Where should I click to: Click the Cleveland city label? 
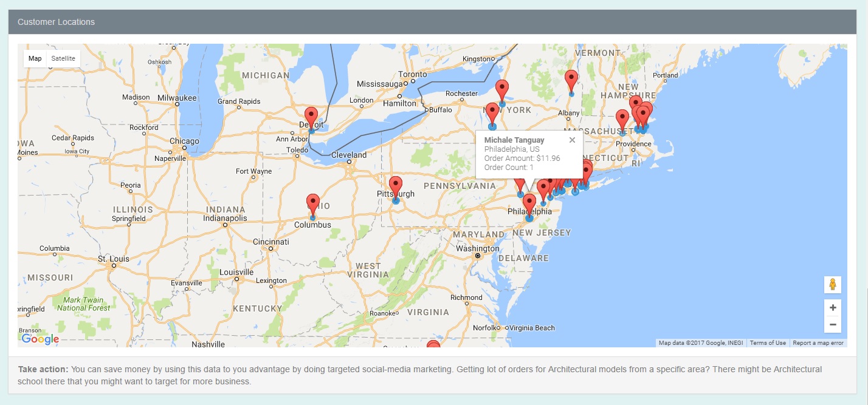tap(350, 155)
